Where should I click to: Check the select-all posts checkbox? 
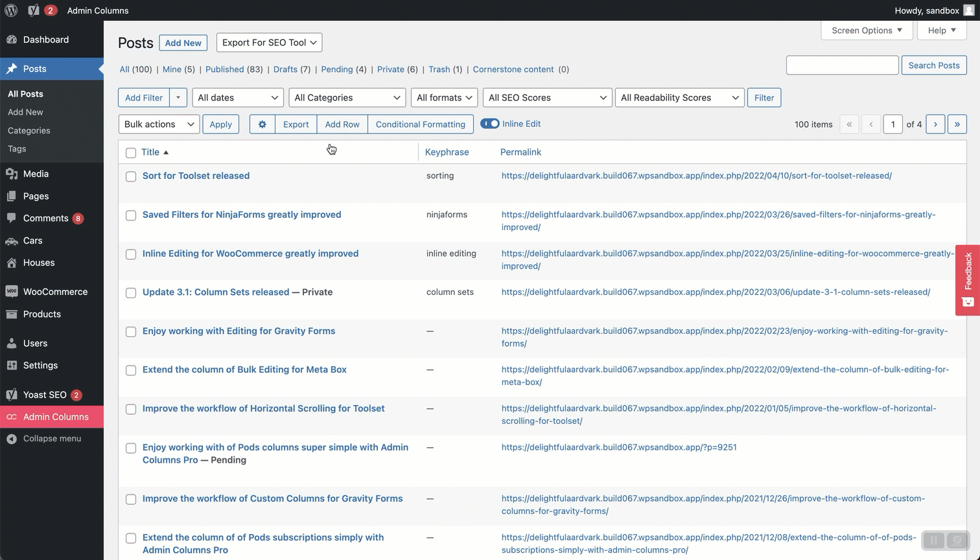click(x=131, y=153)
